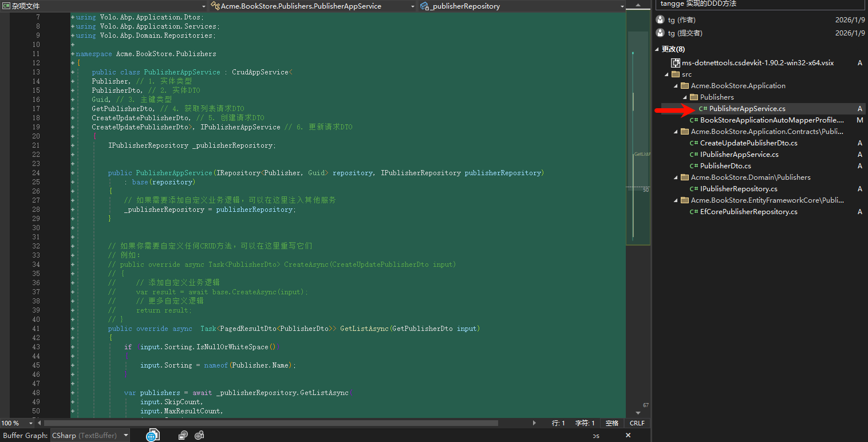868x442 pixels.
Task: Click the tg (作者) author avatar icon
Action: 660,19
